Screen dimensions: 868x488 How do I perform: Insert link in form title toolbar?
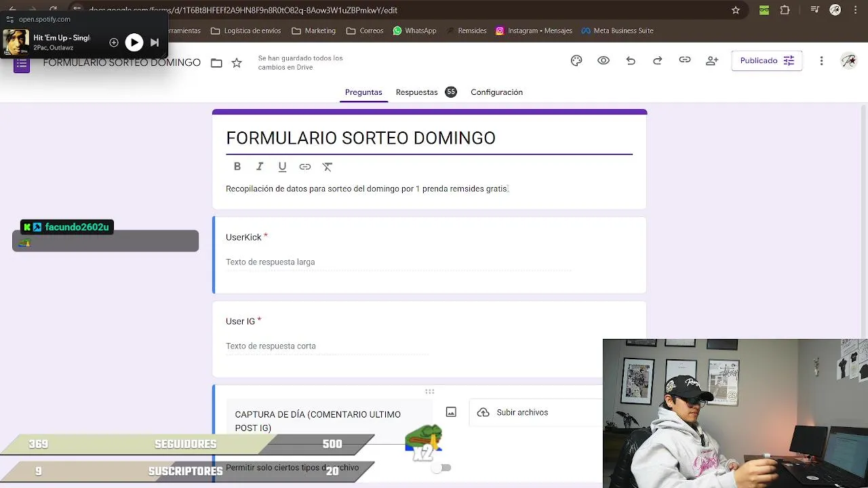point(305,166)
